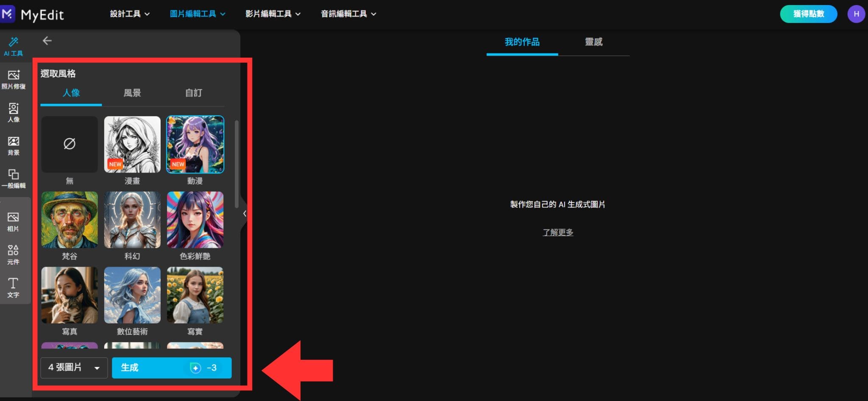Switch to the 我的作品 tab

pyautogui.click(x=522, y=42)
